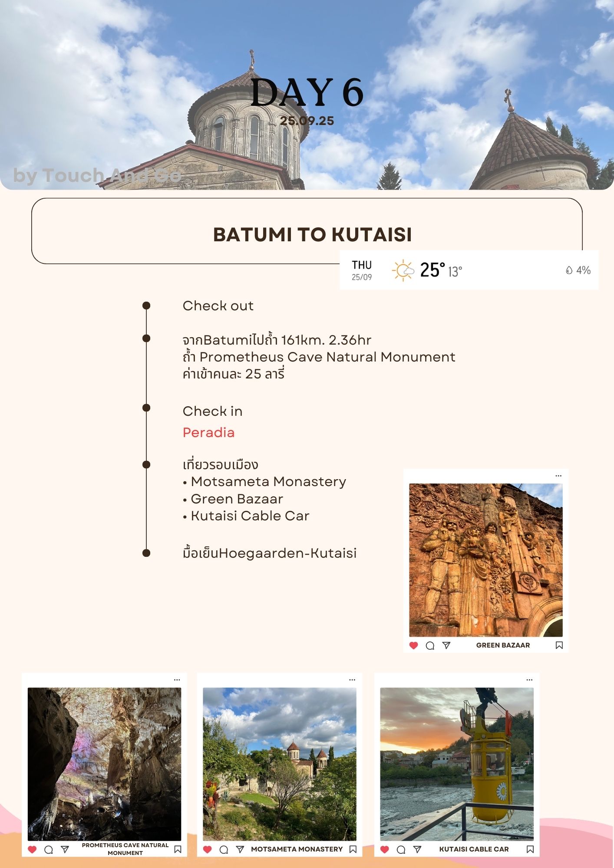The image size is (614, 868).
Task: Click the THU 25/09 weather date
Action: (x=362, y=270)
